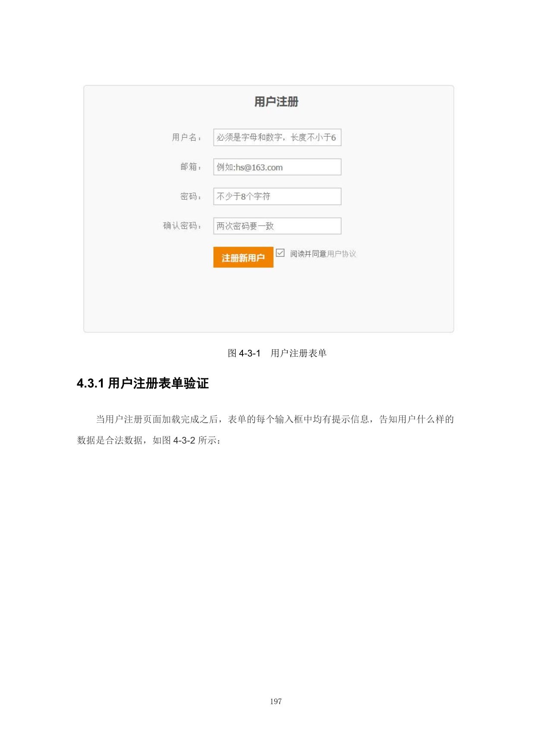535x756 pixels.
Task: Select the 密码 input box
Action: (277, 196)
